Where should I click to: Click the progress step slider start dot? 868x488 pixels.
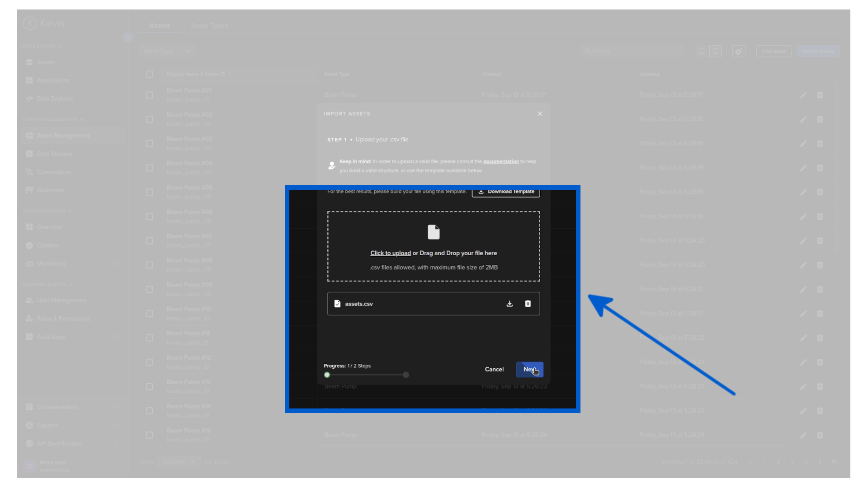(327, 375)
